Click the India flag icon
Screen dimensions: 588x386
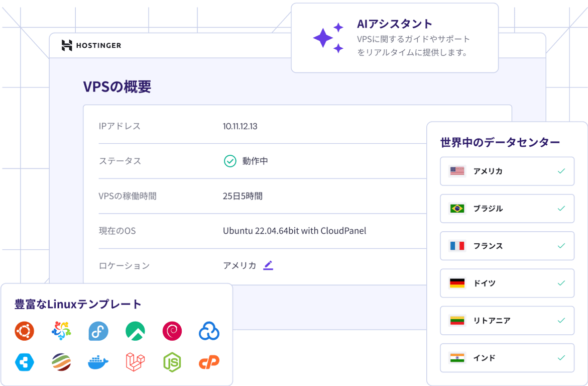coord(457,358)
